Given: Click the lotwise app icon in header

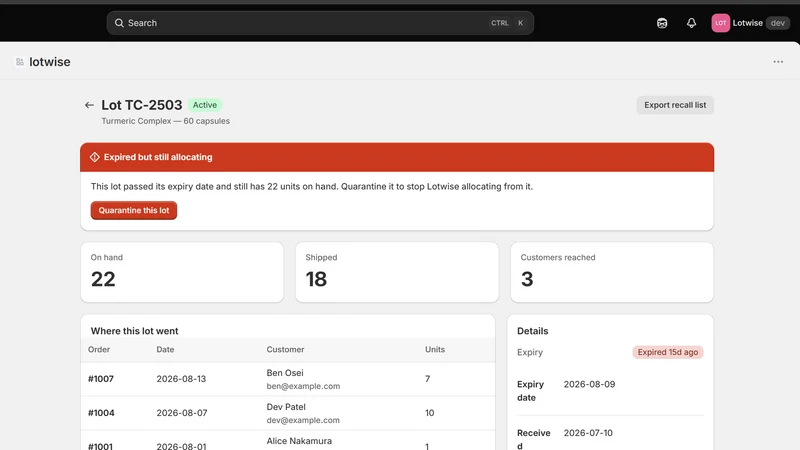Looking at the screenshot, I should 20,62.
